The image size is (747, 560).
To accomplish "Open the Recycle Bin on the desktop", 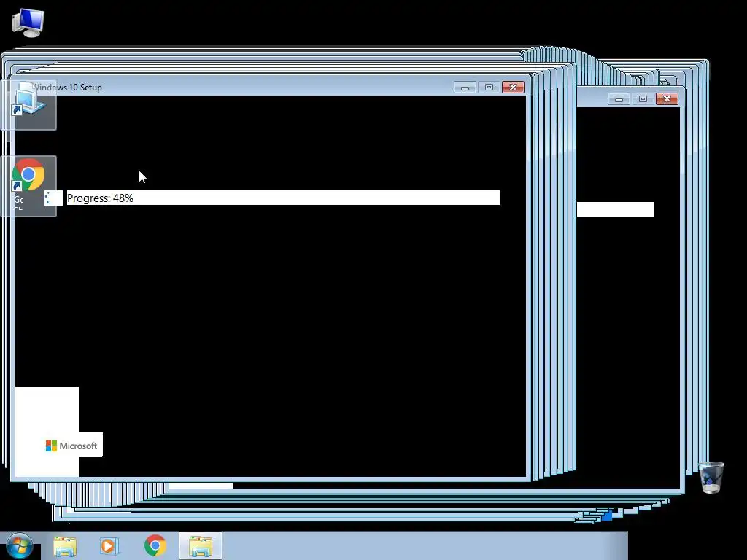I will click(x=711, y=477).
